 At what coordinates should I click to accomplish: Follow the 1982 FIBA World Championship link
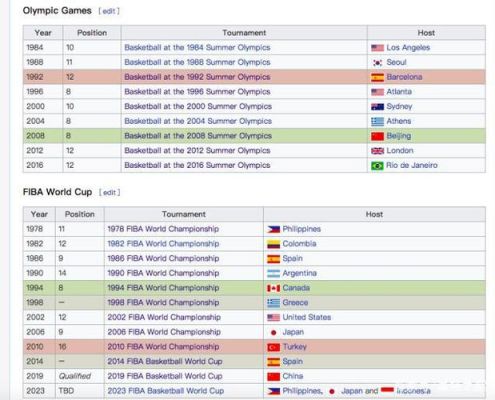pos(163,244)
